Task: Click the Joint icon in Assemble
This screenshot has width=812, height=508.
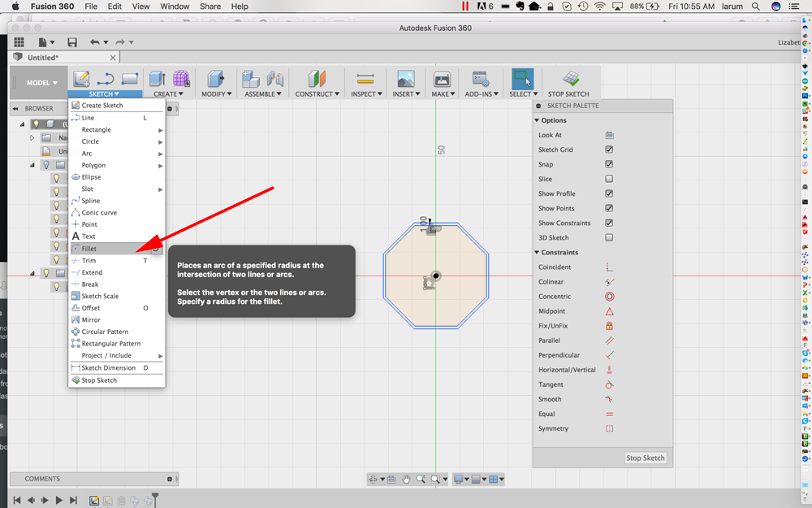Action: click(x=275, y=79)
